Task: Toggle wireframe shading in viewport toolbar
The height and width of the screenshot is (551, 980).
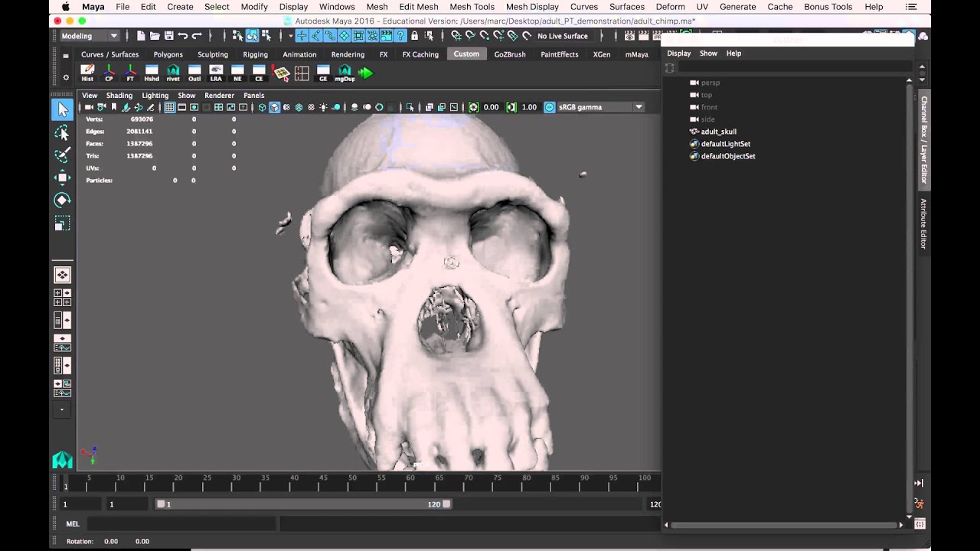Action: (262, 107)
